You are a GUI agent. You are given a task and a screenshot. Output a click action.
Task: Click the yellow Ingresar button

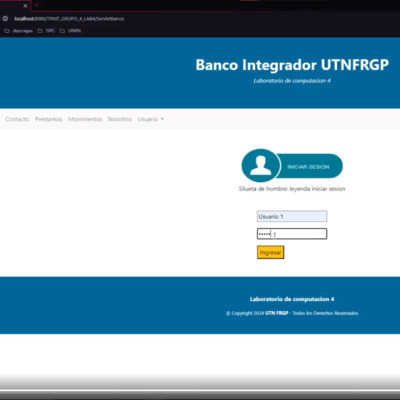270,252
